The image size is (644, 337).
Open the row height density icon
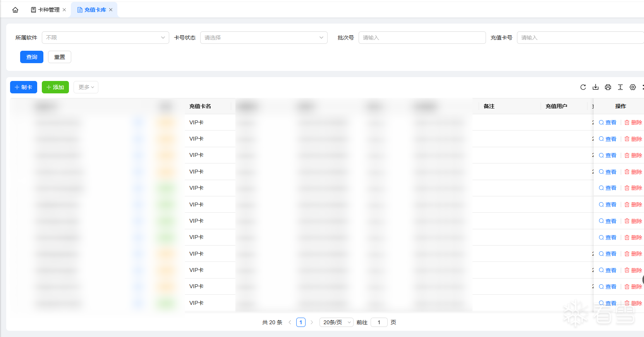620,87
